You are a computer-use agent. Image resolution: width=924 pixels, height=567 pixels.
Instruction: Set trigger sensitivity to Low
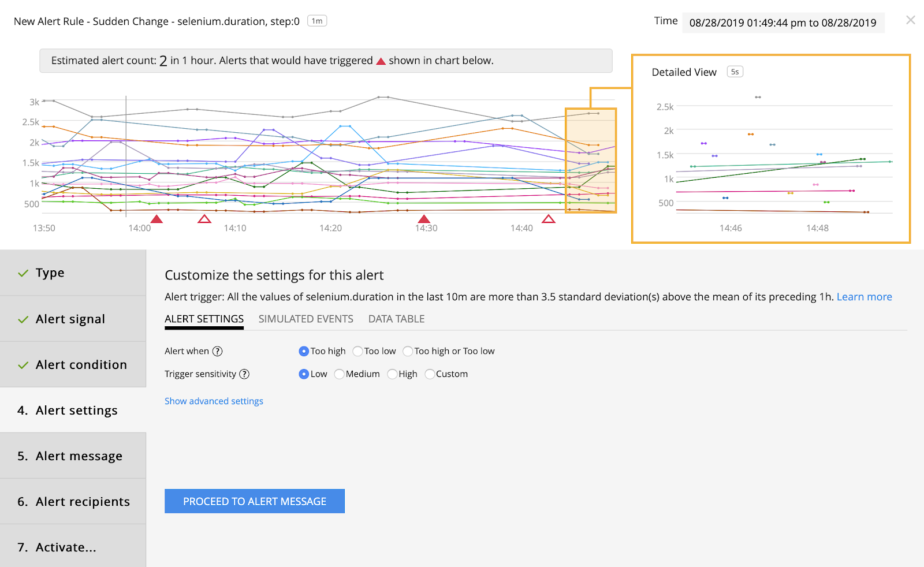point(304,374)
